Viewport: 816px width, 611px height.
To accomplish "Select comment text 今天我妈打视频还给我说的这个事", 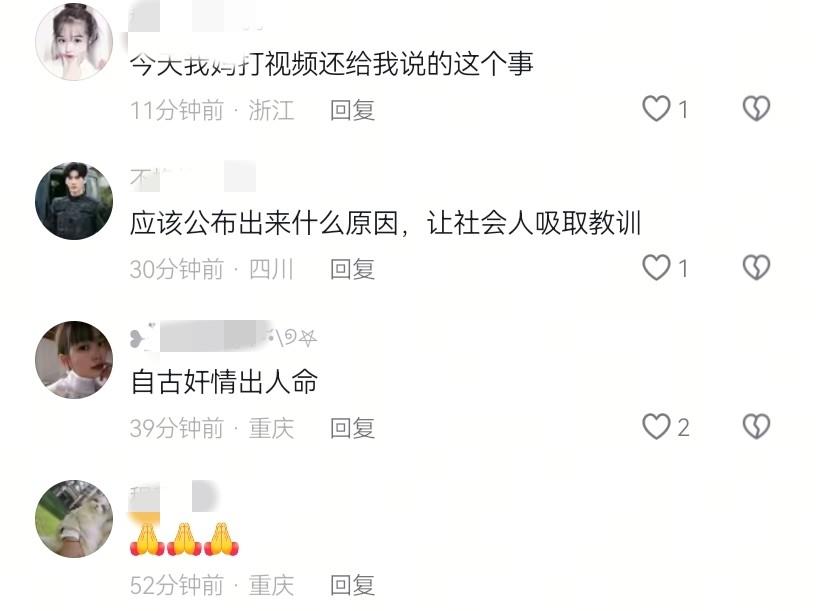I will [x=332, y=64].
